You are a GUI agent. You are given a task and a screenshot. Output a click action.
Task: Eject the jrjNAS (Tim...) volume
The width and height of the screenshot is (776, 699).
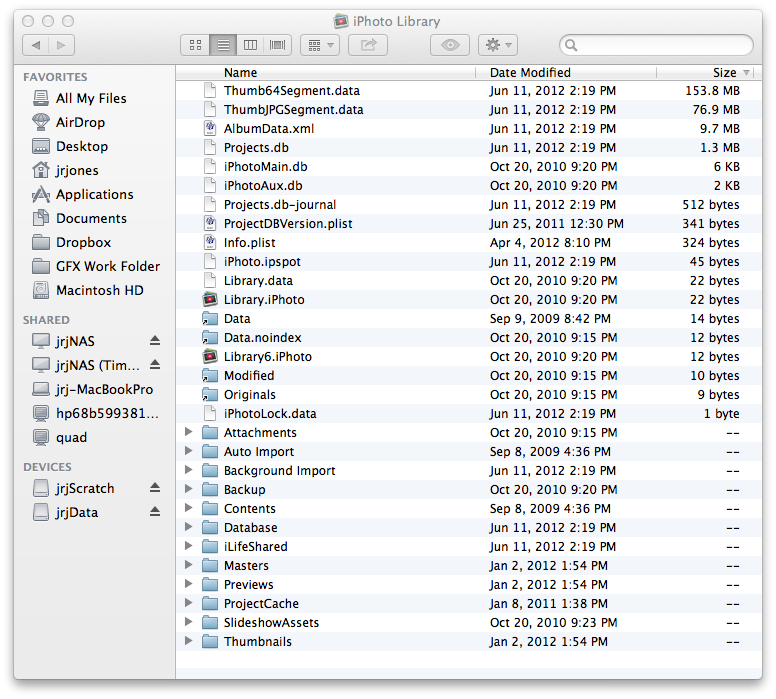(155, 365)
